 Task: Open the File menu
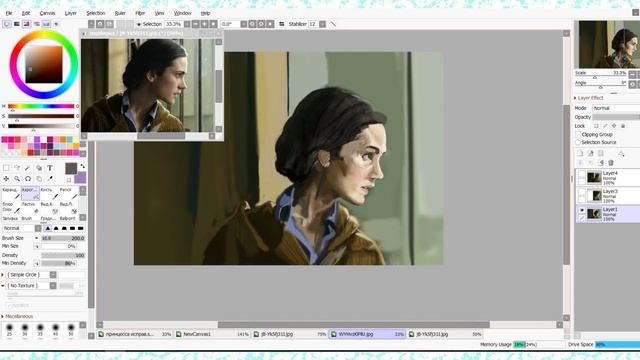coord(9,13)
